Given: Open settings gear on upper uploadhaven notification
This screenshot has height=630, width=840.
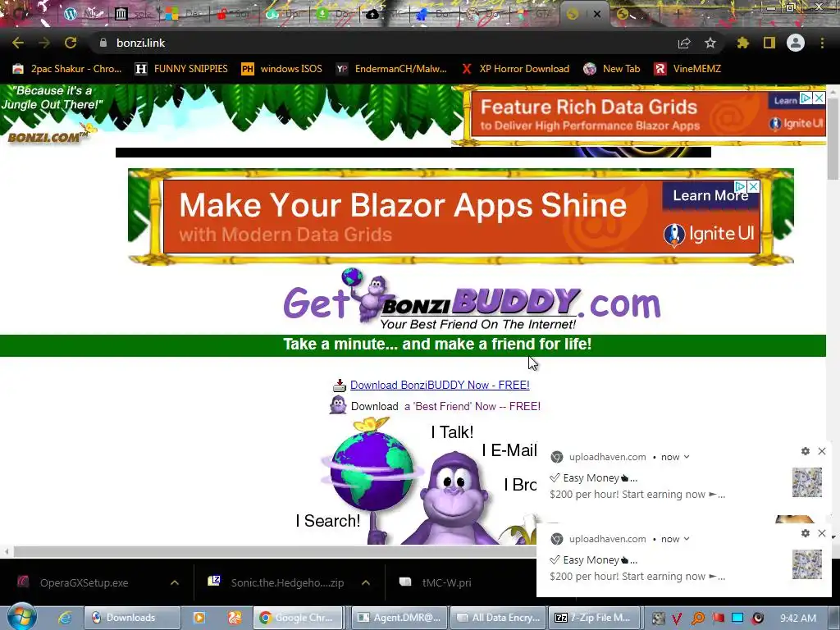Looking at the screenshot, I should tap(806, 451).
